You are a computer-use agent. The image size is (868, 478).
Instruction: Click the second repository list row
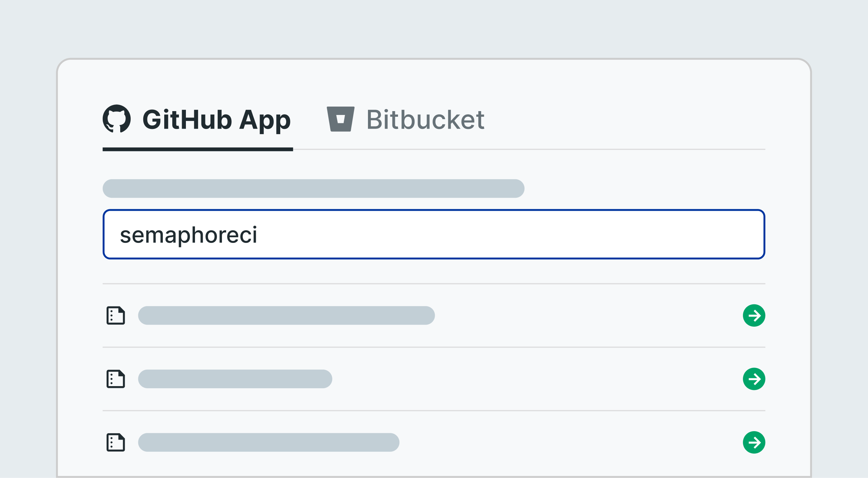(x=434, y=379)
